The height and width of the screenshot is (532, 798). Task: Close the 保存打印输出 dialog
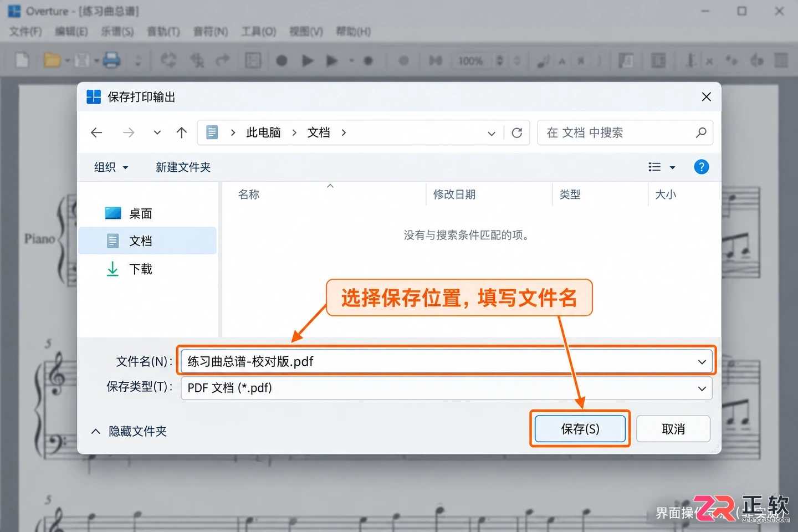(706, 97)
